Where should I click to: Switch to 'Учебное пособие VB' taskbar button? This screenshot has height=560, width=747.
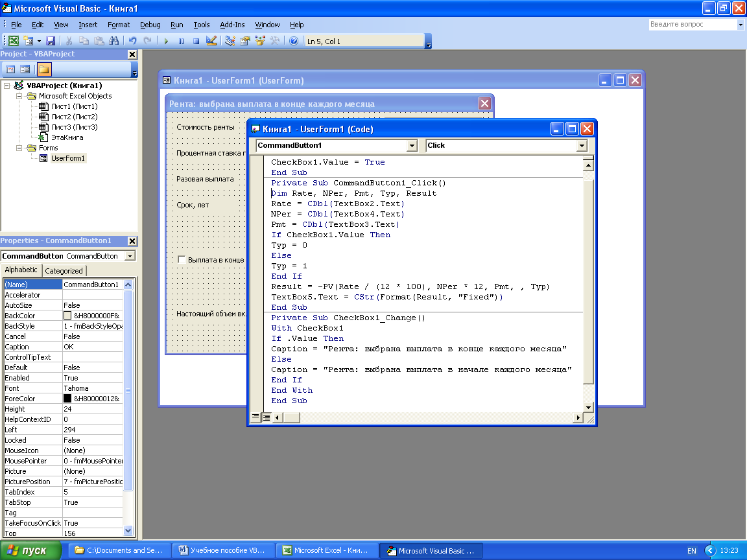pyautogui.click(x=224, y=550)
